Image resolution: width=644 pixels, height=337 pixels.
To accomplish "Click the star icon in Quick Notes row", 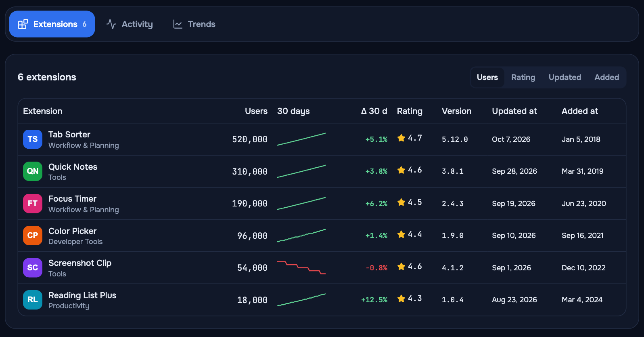I will (x=401, y=170).
